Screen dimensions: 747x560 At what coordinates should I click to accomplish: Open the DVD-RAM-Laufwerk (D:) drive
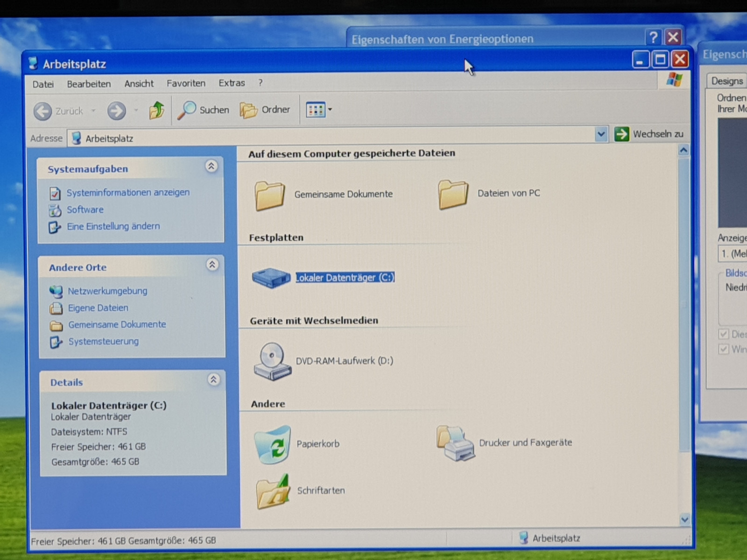[x=273, y=361]
